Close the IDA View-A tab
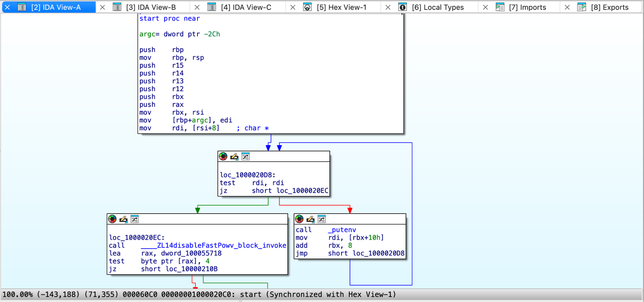644x302 pixels. click(7, 7)
